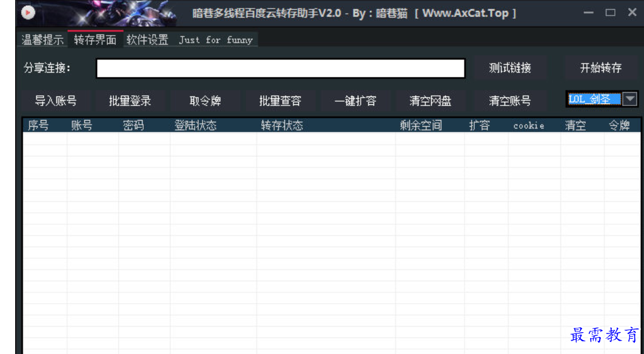This screenshot has height=354, width=644.
Task: Click the 清空账号 button
Action: coord(510,101)
